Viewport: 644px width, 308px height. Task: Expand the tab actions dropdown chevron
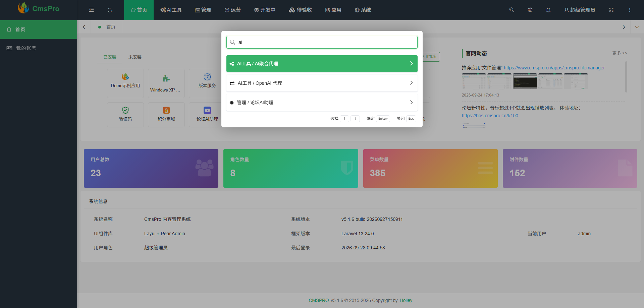637,27
